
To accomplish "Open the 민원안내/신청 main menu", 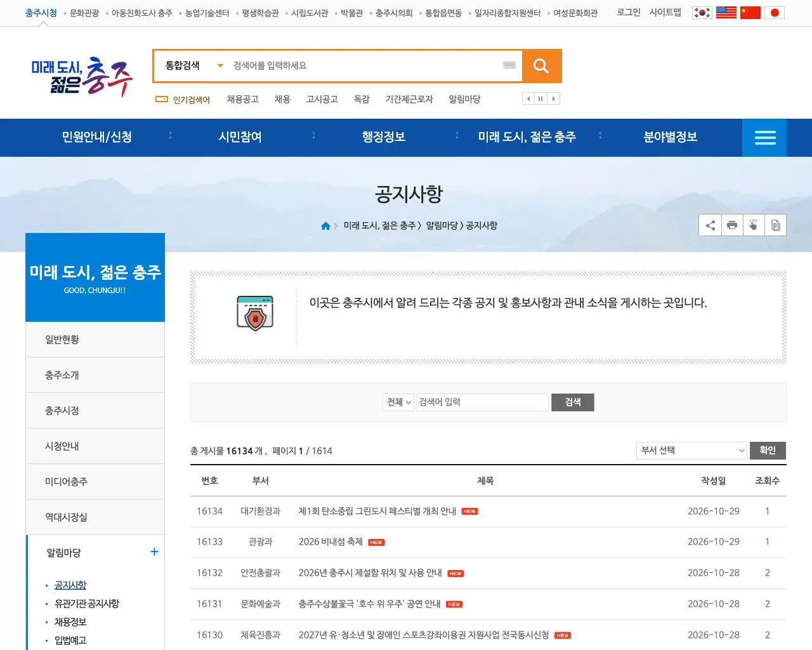I will click(97, 137).
